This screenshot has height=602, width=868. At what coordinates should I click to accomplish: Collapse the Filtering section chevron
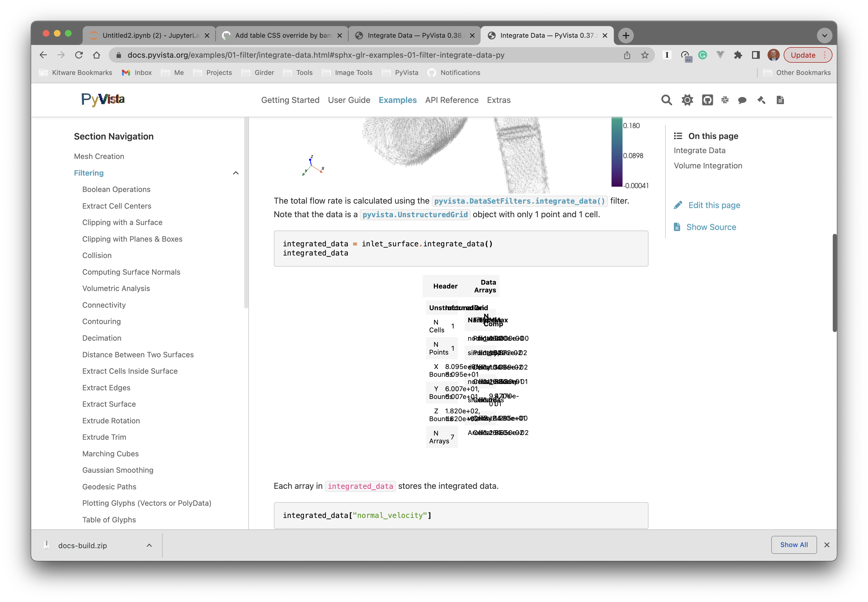(x=236, y=173)
